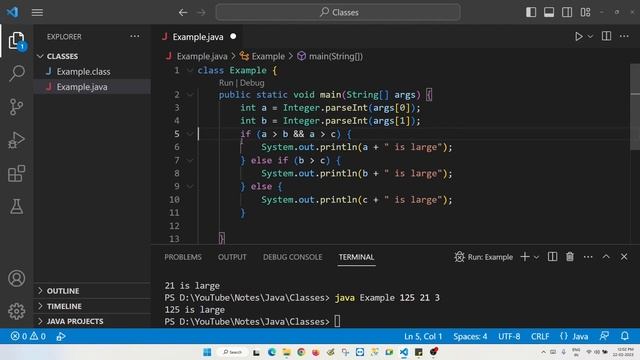Open the hamburger application menu
The image size is (640, 360).
coord(37,12)
